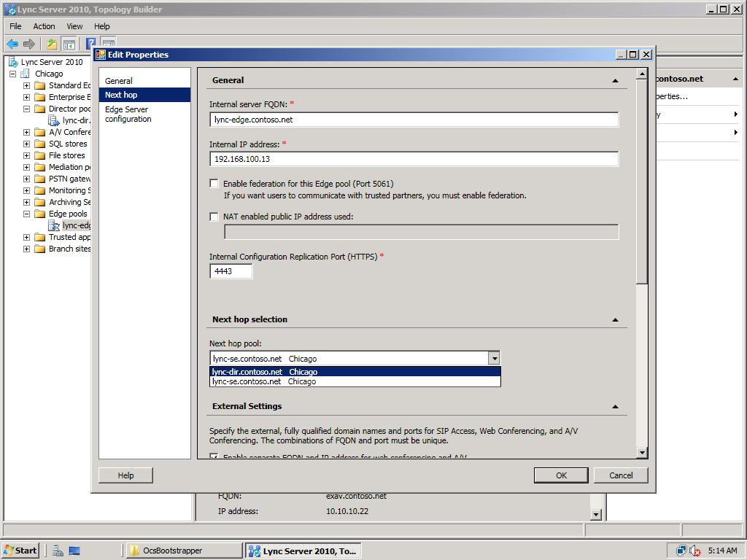Click the Edge pools folder icon
Viewport: 747px width, 560px height.
[40, 214]
